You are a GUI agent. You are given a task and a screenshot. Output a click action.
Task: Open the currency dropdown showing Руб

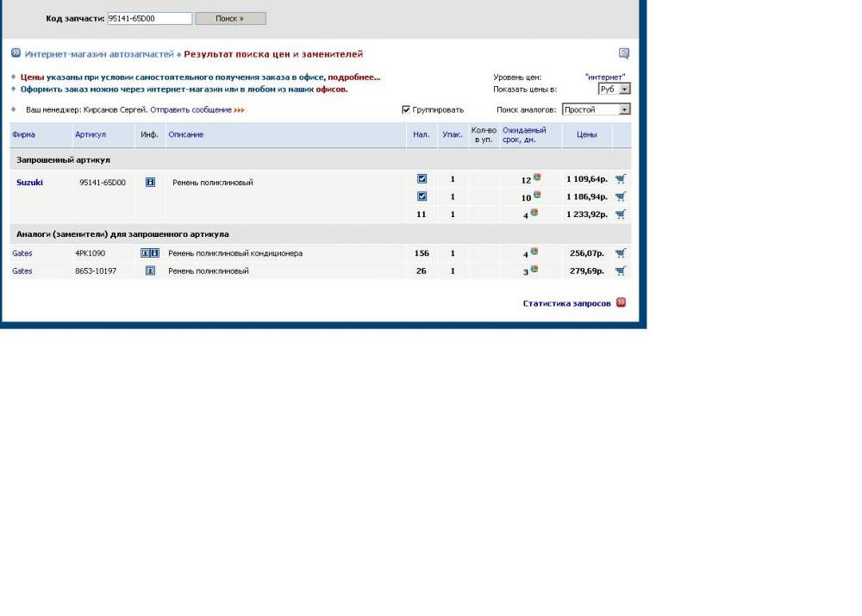click(615, 89)
